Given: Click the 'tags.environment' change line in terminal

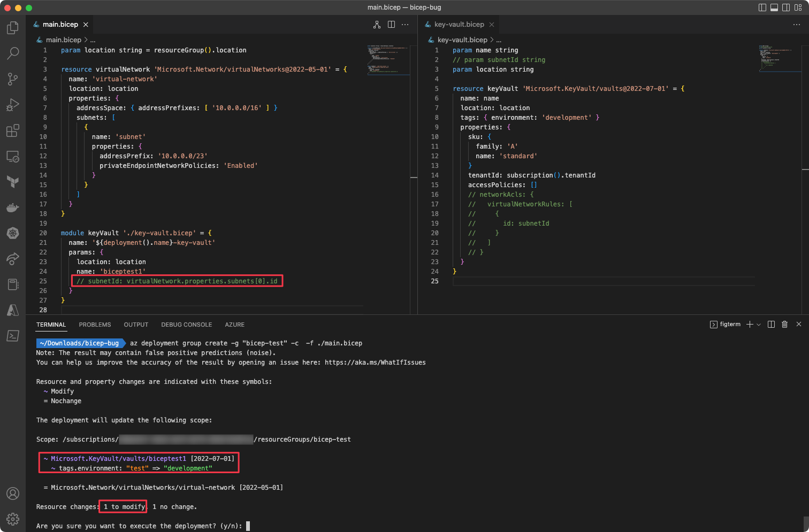Looking at the screenshot, I should [x=132, y=468].
